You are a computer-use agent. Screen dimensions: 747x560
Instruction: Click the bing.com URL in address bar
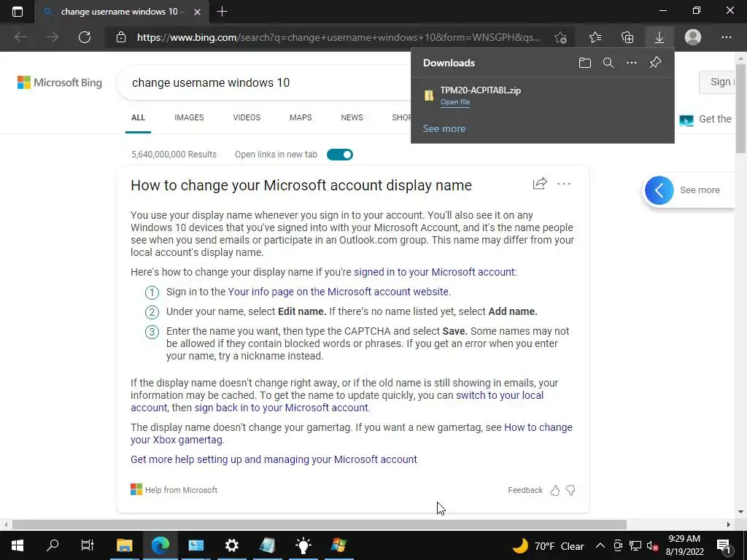(x=338, y=37)
